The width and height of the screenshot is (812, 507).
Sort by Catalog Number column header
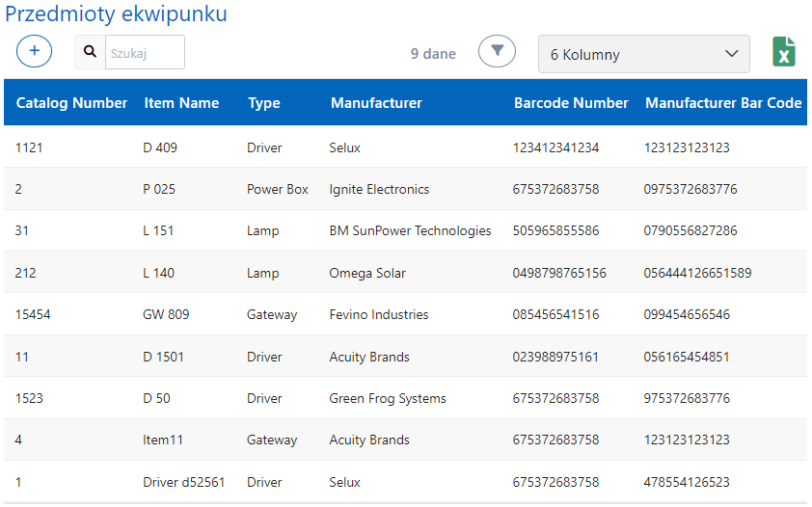tap(71, 103)
